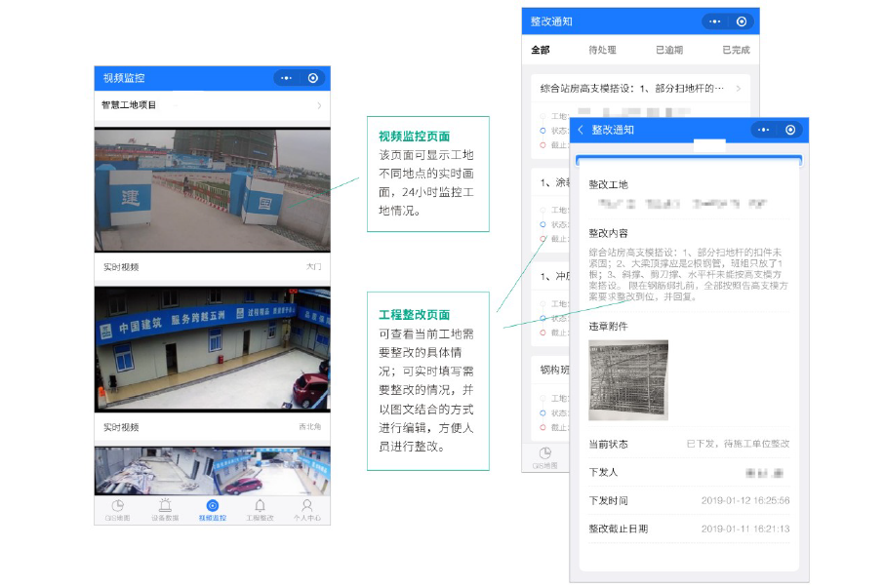
Task: Switch to the 已逾期 tab
Action: 669,50
